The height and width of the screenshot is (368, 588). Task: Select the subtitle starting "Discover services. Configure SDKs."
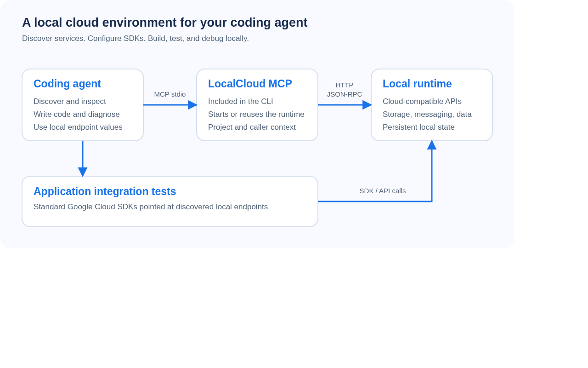click(136, 39)
